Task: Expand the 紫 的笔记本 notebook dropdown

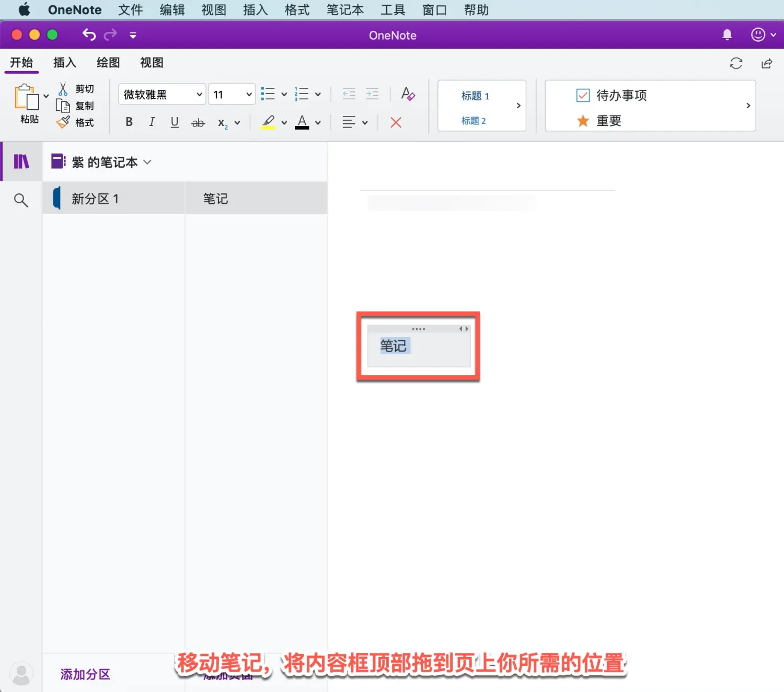Action: pos(147,162)
